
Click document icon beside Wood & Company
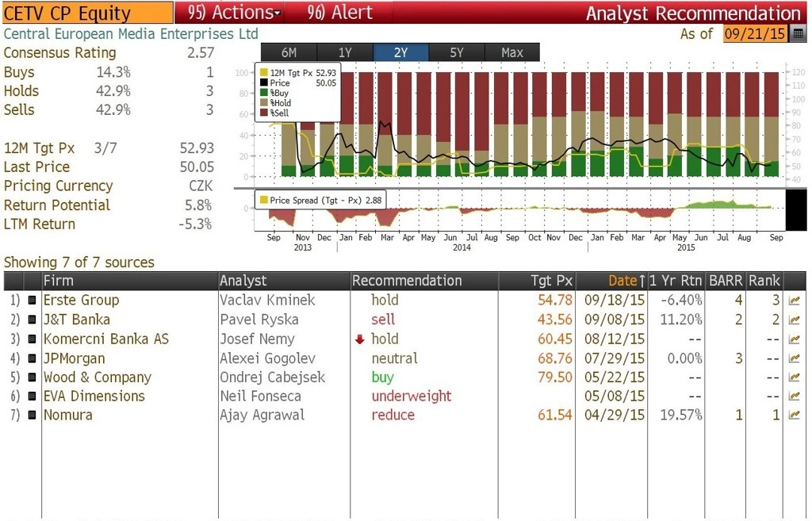[x=32, y=377]
